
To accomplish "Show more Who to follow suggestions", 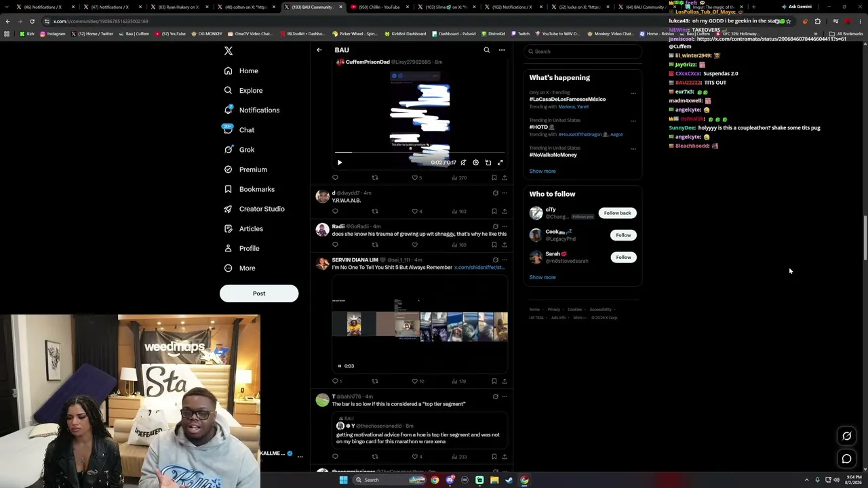I will [x=542, y=277].
